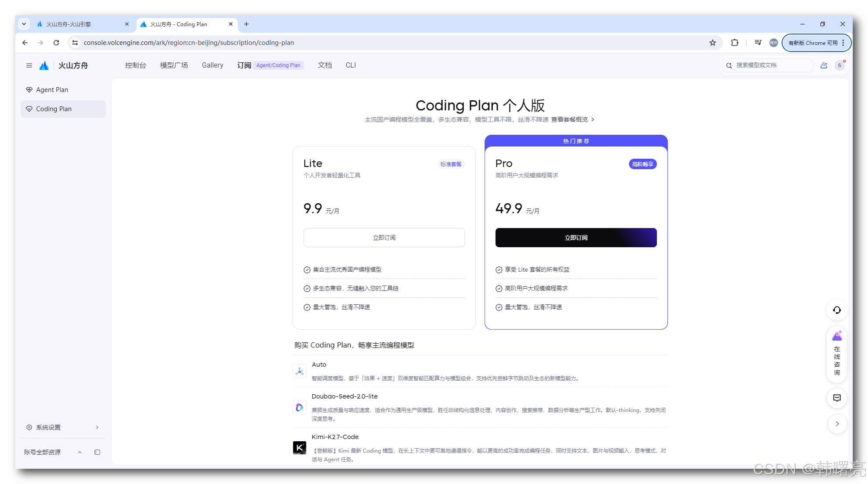Click the Auto model icon

(300, 371)
